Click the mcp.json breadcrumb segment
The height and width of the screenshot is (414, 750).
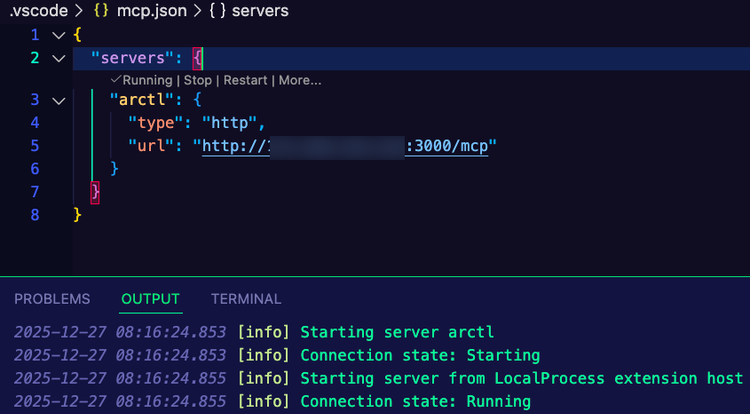pos(152,11)
